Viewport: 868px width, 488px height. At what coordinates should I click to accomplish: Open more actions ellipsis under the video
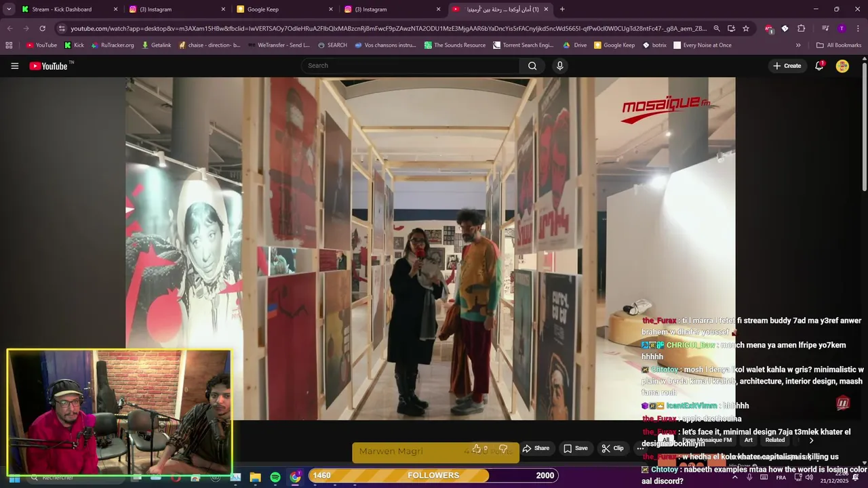point(640,448)
